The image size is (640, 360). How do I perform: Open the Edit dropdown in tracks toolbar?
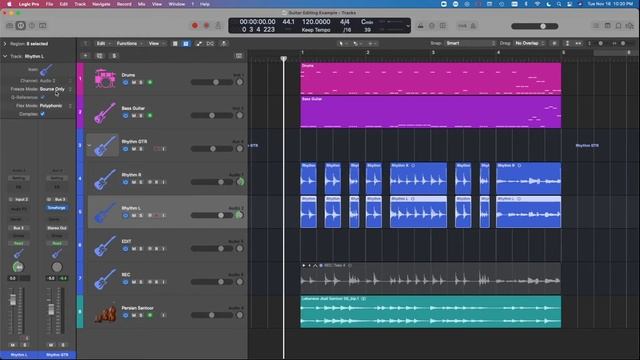pos(103,43)
